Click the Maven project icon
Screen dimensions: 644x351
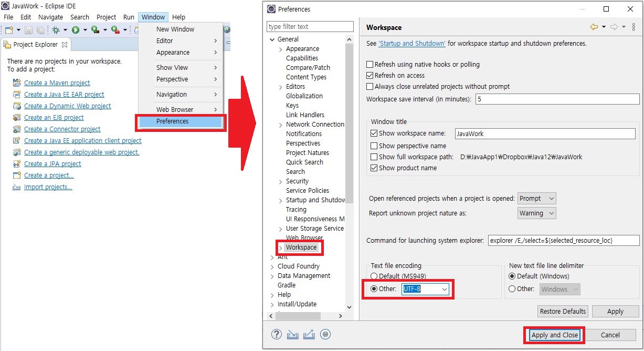17,82
